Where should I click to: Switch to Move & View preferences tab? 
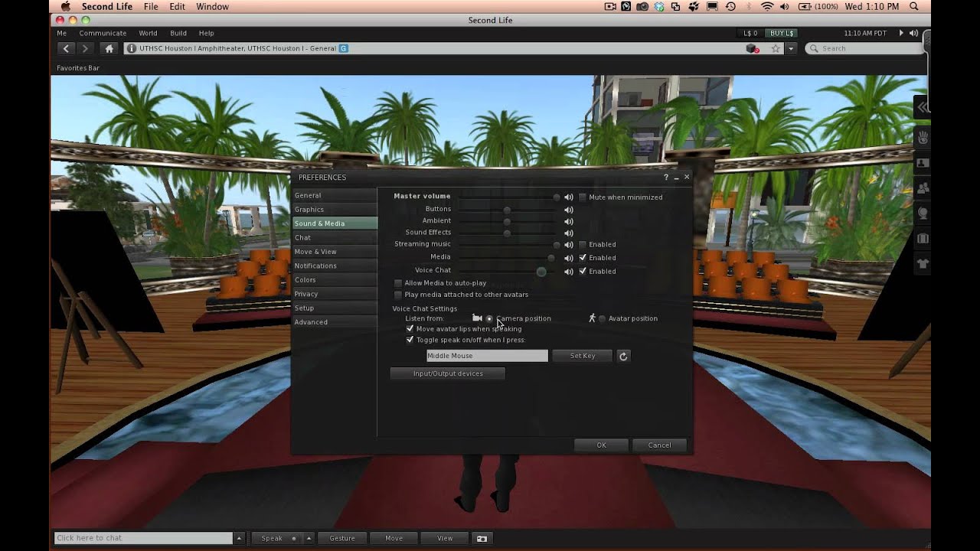[335, 252]
